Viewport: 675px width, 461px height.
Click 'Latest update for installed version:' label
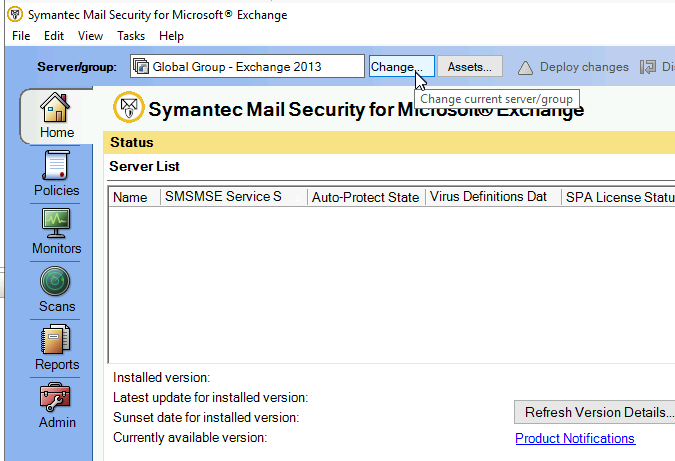tap(211, 397)
